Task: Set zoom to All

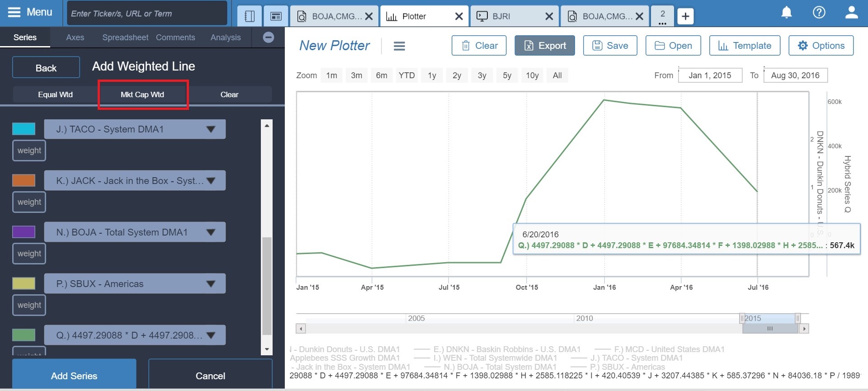Action: 557,75
